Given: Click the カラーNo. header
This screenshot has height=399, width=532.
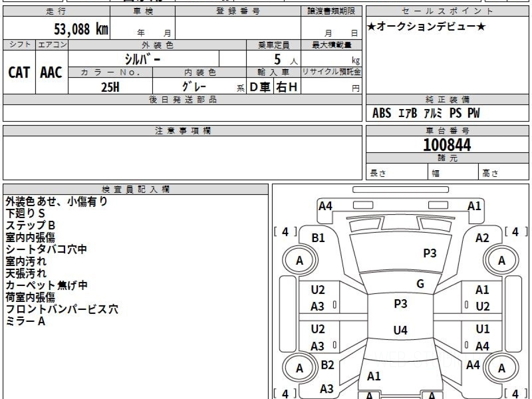Looking at the screenshot, I should [110, 72].
